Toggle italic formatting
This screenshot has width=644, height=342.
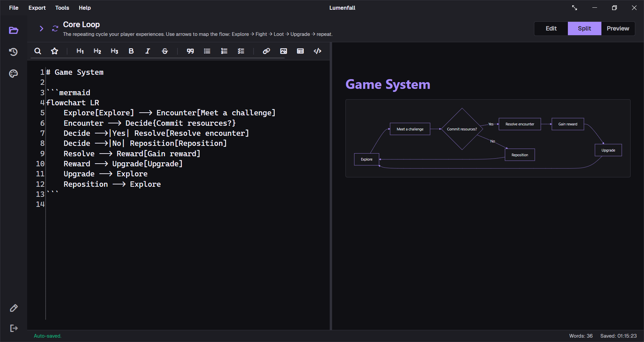tap(148, 51)
